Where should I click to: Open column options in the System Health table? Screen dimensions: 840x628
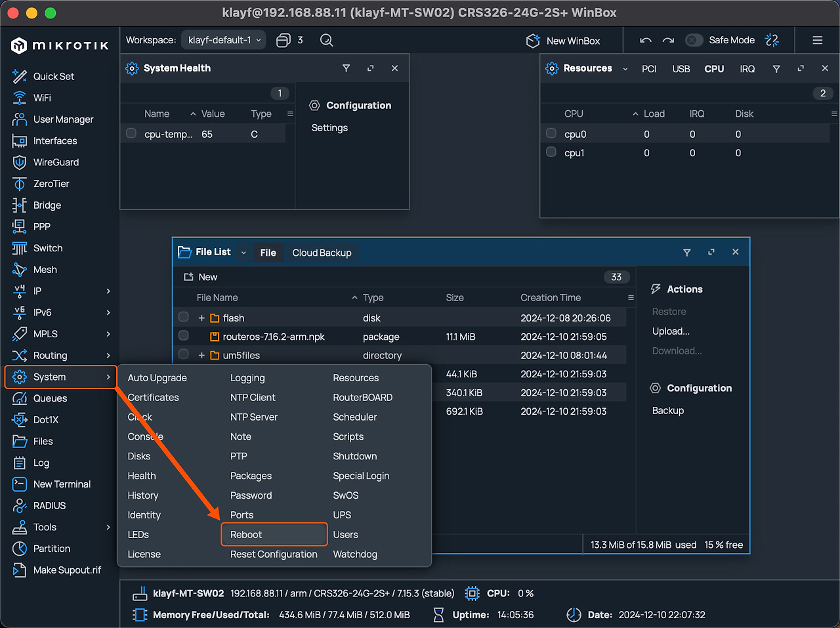290,114
